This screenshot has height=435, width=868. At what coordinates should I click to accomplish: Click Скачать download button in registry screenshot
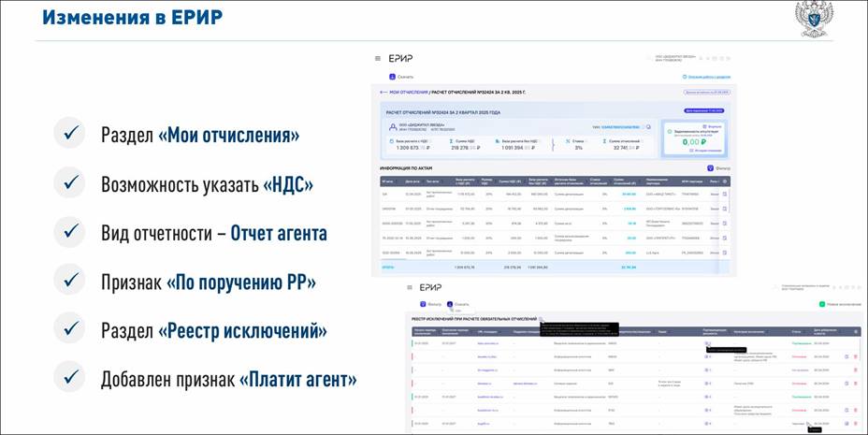[x=457, y=304]
